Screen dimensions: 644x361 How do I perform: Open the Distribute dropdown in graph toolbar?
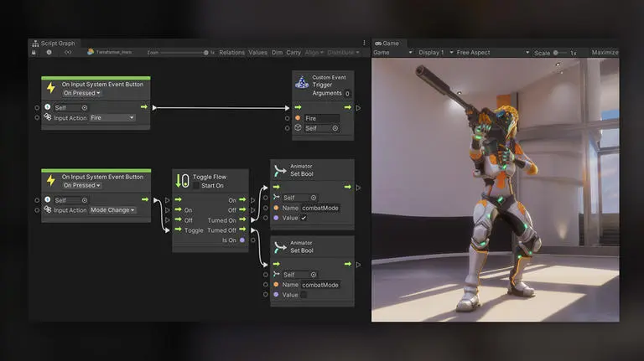tap(343, 53)
